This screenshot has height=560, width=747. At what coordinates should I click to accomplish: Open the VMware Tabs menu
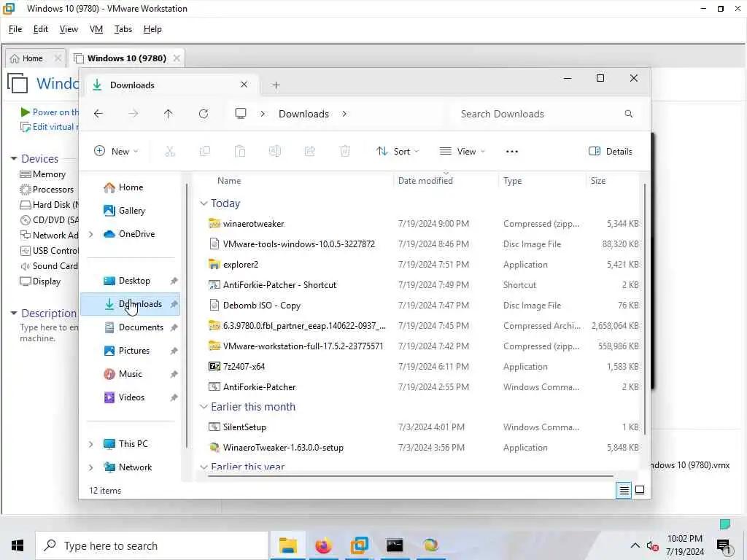click(123, 29)
